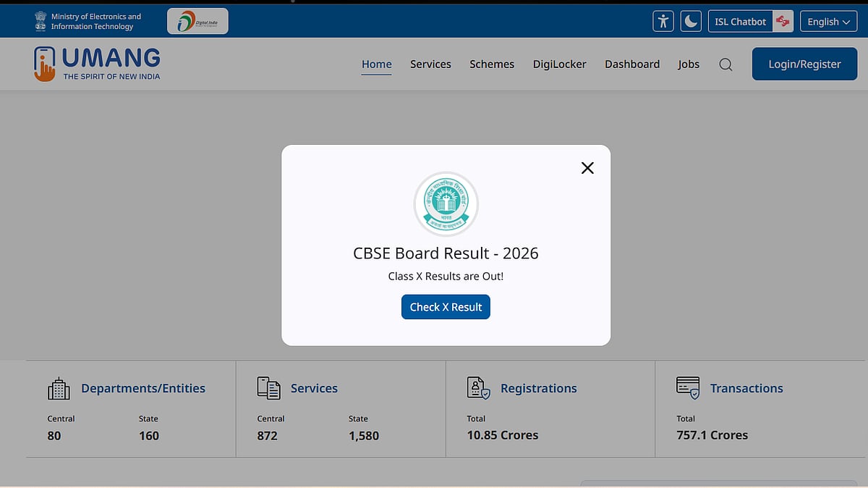Open the Jobs menu item
Image resolution: width=868 pixels, height=488 pixels.
point(689,64)
